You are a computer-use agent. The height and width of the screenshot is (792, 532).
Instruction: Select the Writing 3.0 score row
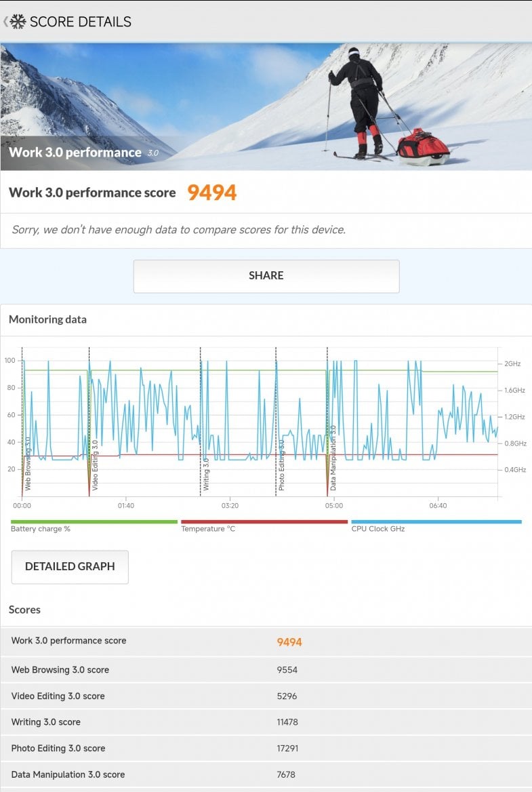[x=266, y=722]
